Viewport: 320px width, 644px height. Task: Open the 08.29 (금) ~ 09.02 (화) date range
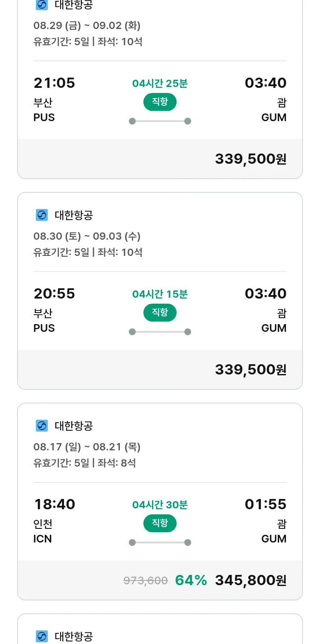(x=87, y=26)
